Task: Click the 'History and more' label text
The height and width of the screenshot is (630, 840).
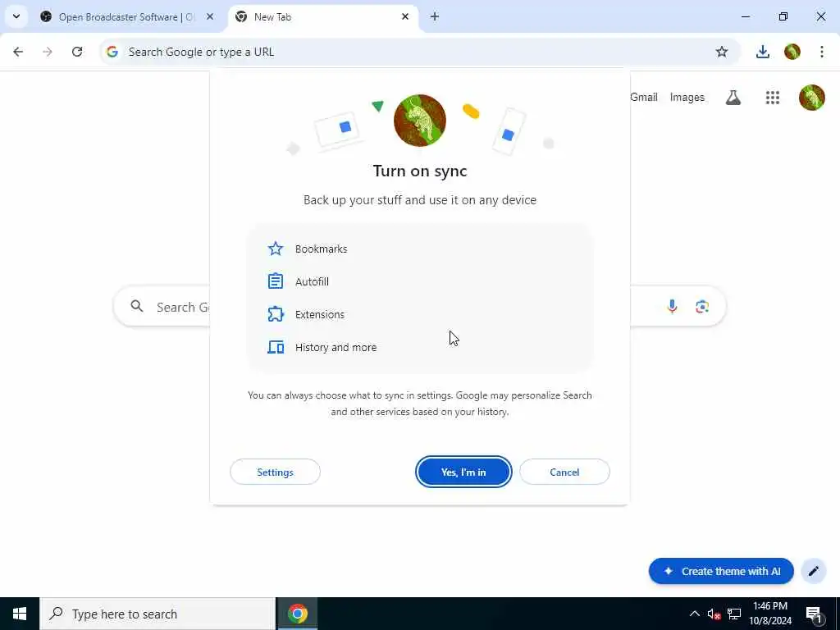Action: tap(336, 347)
